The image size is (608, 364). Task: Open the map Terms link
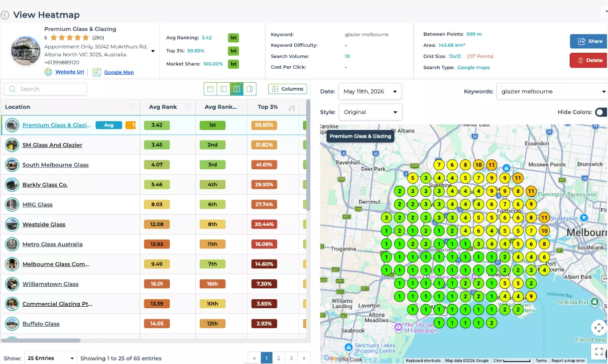pos(541,361)
